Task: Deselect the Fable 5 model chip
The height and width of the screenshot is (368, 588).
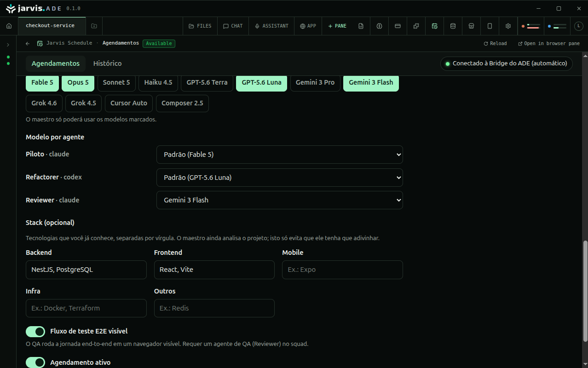Action: [42, 83]
